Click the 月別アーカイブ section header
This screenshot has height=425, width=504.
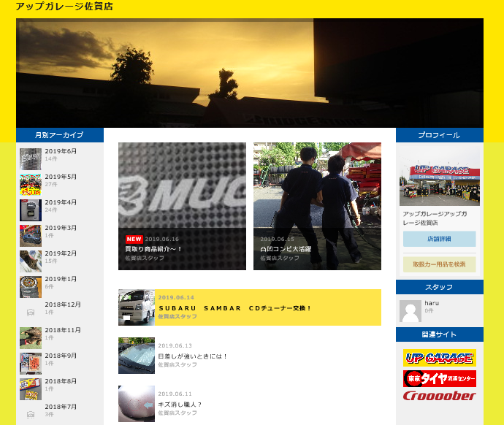[x=60, y=135]
